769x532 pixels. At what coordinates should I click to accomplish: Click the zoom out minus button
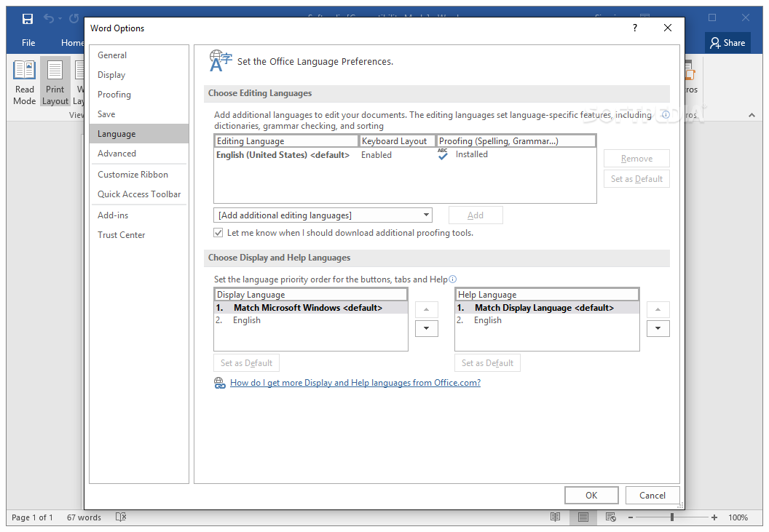tap(630, 517)
